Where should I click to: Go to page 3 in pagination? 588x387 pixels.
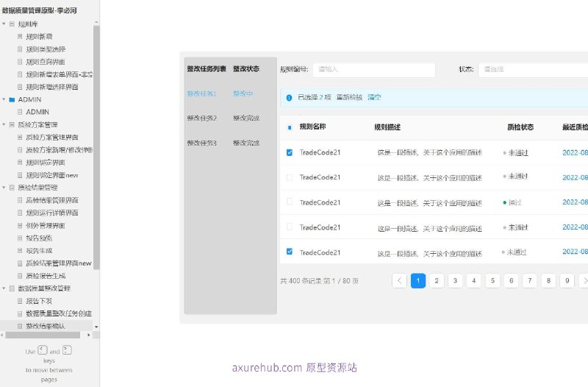click(455, 281)
